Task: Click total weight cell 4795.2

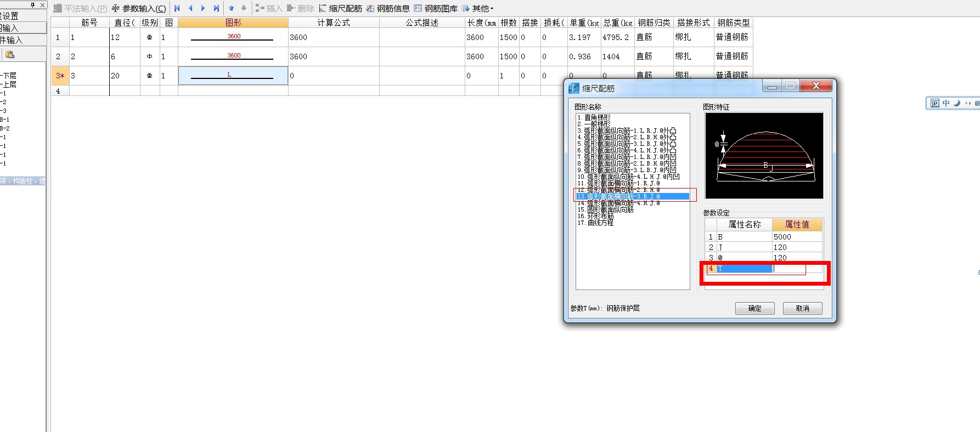Action: tap(617, 37)
